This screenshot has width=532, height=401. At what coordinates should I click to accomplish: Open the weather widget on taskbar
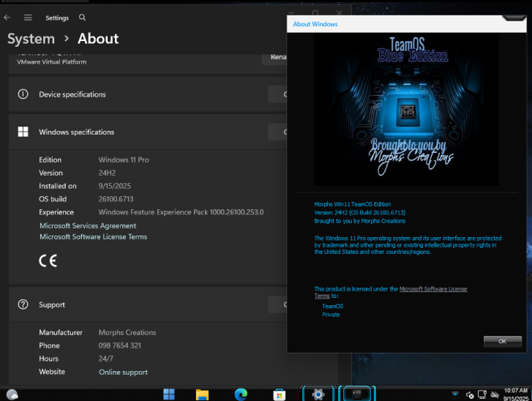coord(12,394)
